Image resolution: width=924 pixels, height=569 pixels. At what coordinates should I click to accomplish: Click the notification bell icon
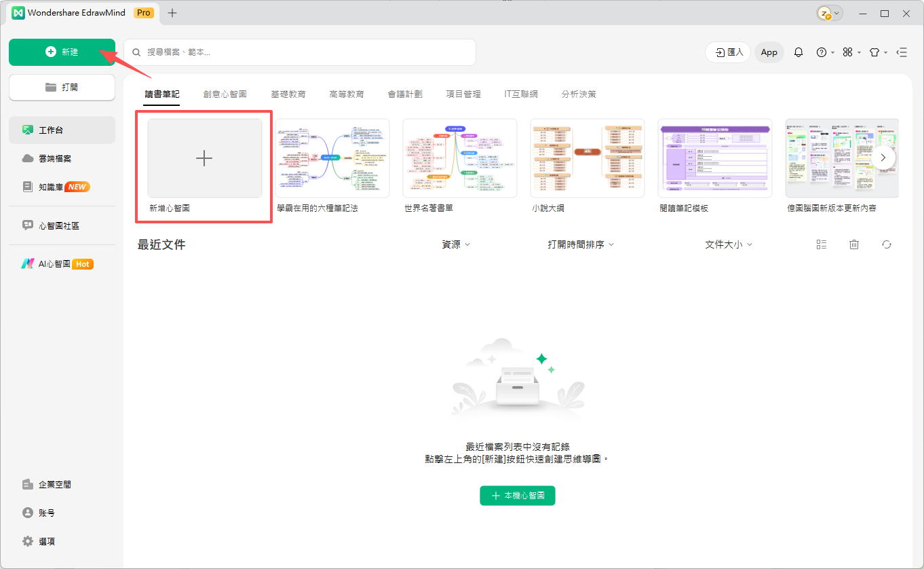(798, 52)
